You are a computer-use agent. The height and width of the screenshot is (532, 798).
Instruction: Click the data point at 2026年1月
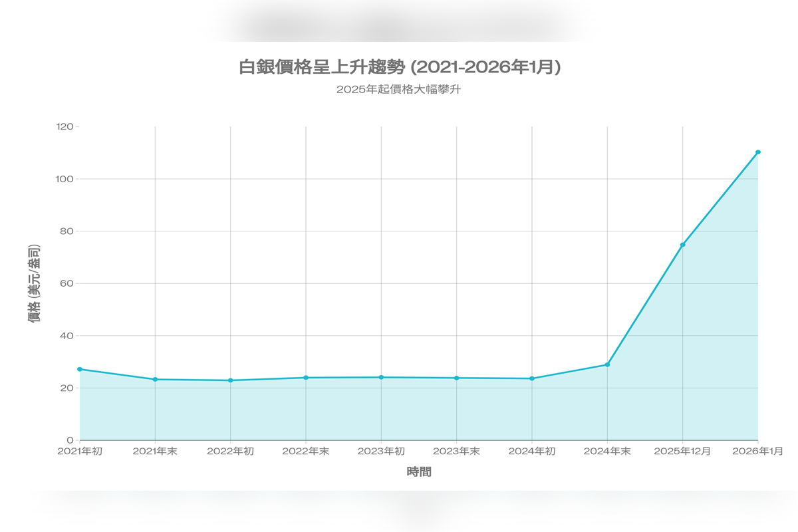click(x=757, y=152)
